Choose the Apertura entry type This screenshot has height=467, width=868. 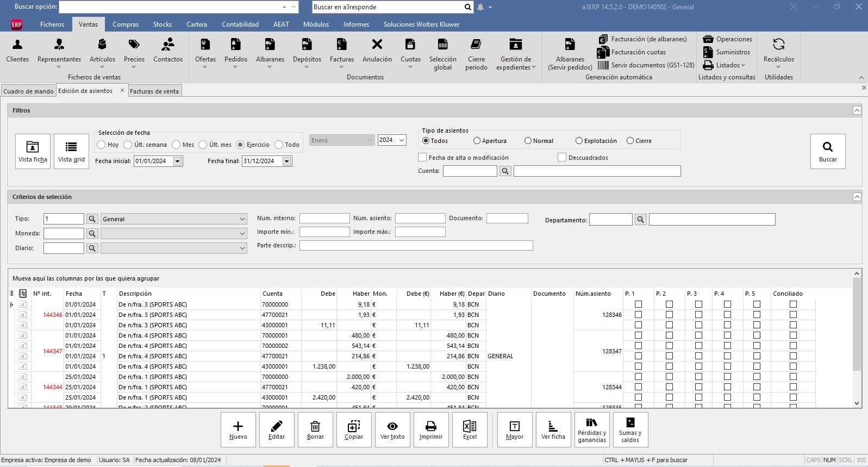click(x=477, y=141)
